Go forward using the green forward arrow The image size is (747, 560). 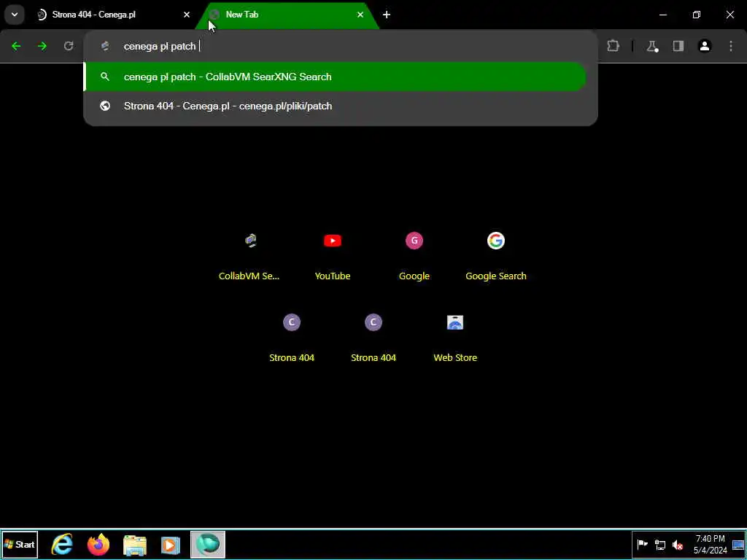click(x=42, y=46)
